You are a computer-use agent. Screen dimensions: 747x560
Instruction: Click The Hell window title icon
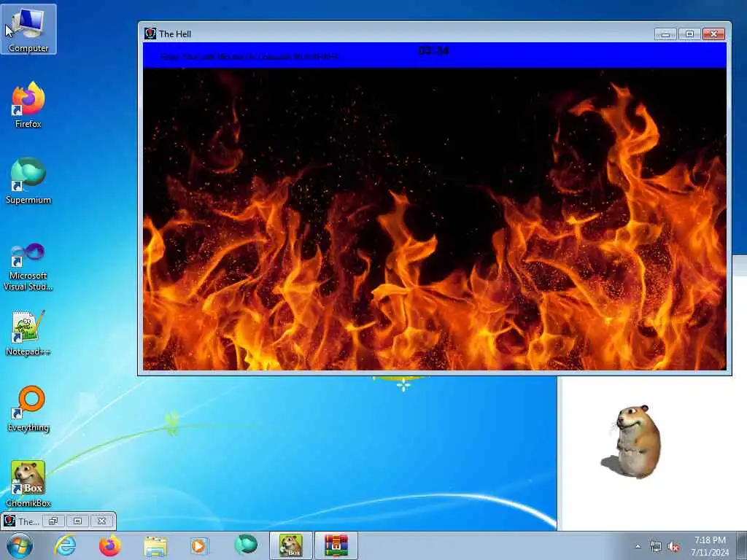150,34
